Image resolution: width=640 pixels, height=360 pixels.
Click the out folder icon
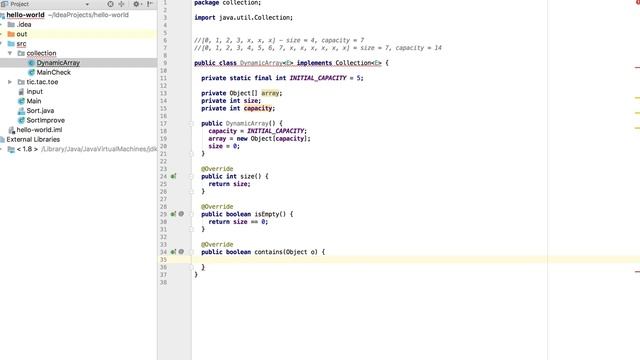[x=11, y=34]
